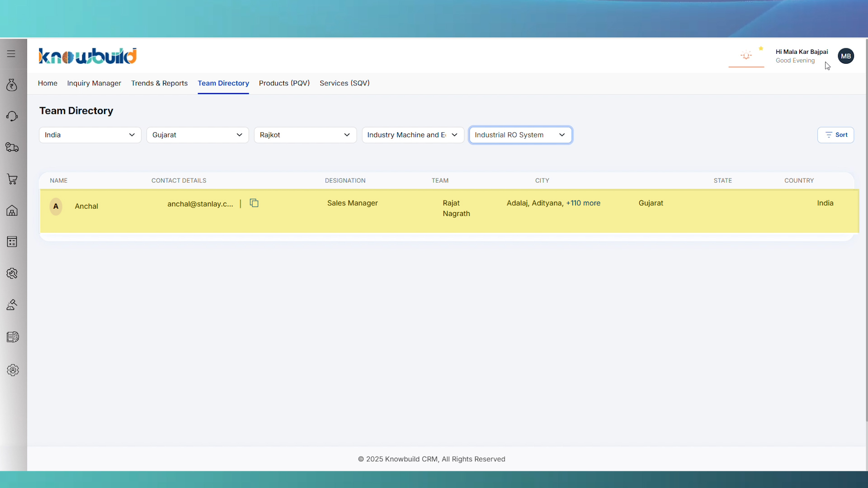Expand the Rajkot city dropdown
This screenshot has width=868, height=488.
click(x=305, y=135)
